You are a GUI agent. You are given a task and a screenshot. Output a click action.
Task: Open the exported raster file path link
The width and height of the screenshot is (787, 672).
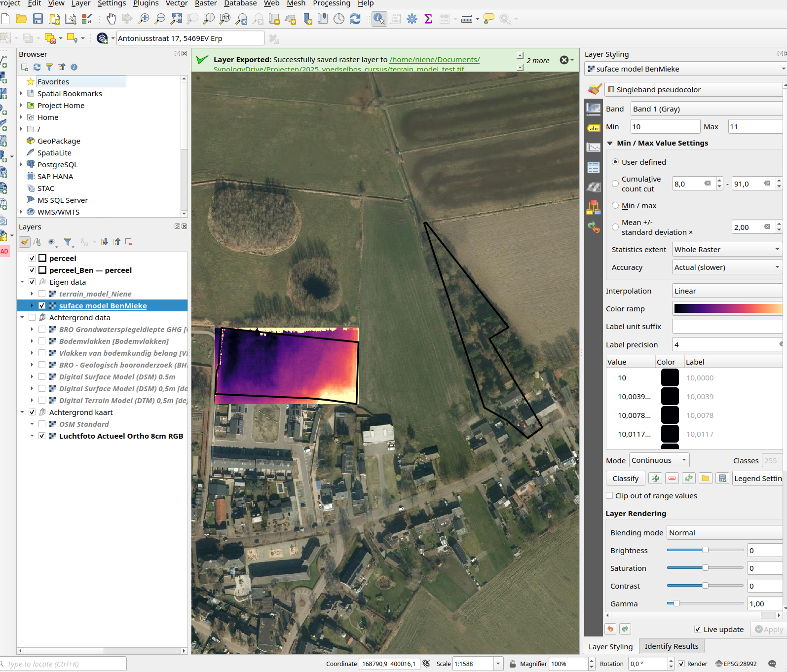(434, 60)
